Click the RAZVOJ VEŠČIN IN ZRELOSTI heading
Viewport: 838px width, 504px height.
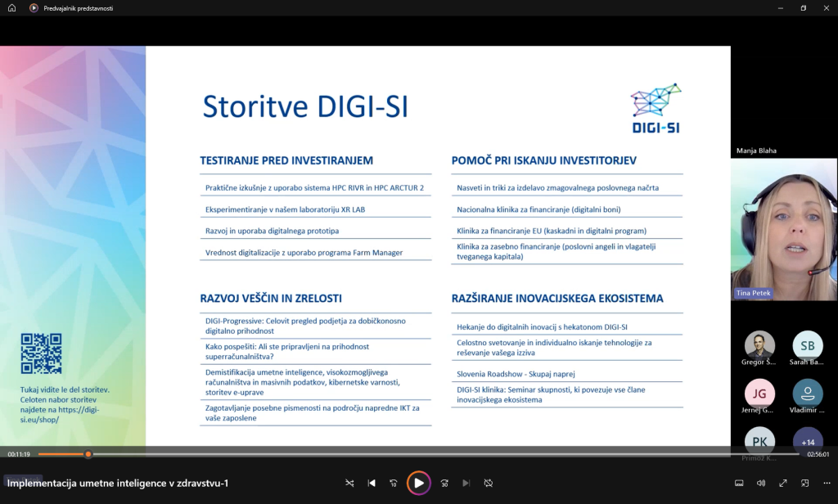[271, 299]
